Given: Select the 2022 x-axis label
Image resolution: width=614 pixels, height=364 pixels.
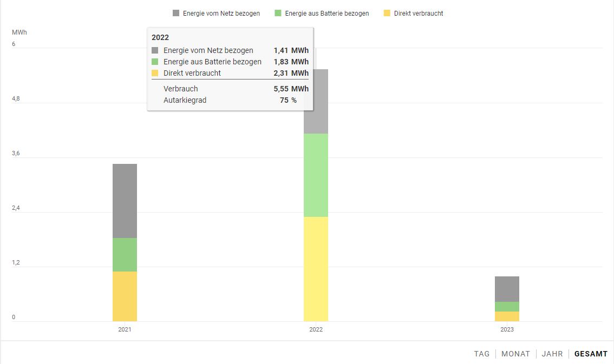Looking at the screenshot, I should click(316, 329).
